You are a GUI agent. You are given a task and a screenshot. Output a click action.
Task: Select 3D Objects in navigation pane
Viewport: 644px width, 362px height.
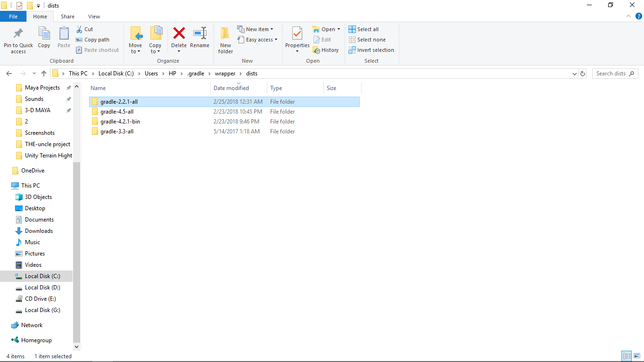click(x=38, y=197)
